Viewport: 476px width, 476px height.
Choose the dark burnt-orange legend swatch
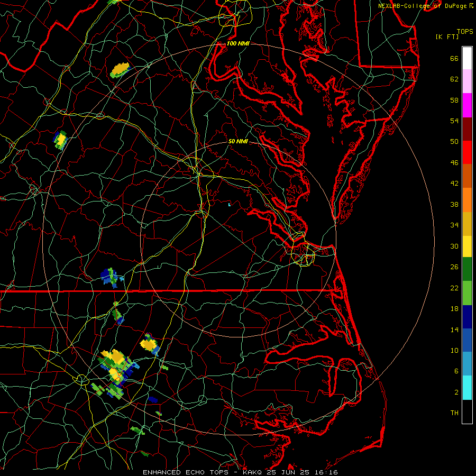coord(467,176)
